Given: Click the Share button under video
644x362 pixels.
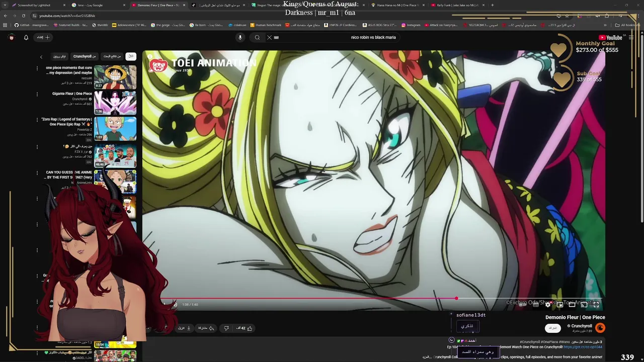Looking at the screenshot, I should (206, 328).
